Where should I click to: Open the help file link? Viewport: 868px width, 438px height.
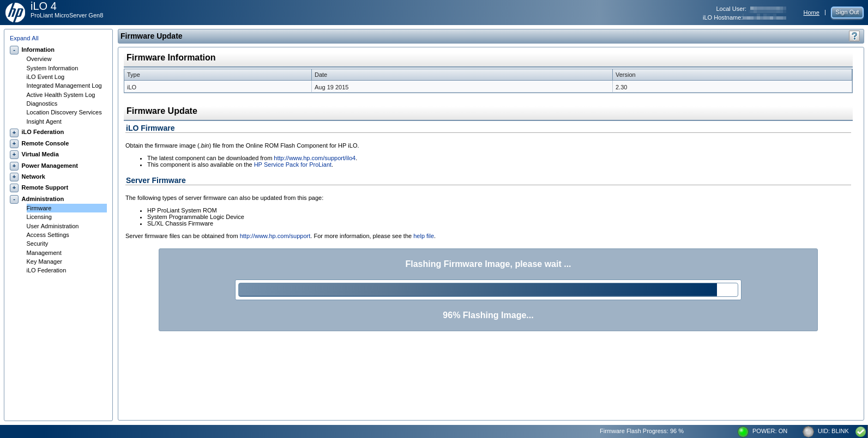424,236
